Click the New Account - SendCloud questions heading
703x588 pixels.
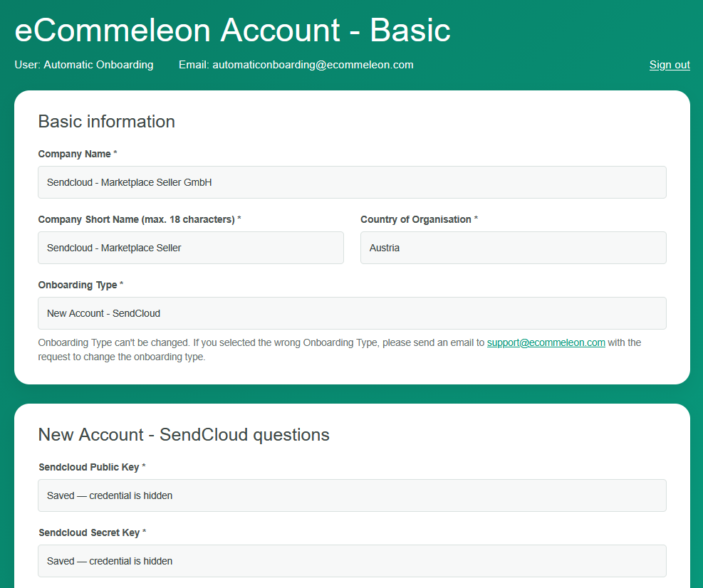click(x=184, y=435)
